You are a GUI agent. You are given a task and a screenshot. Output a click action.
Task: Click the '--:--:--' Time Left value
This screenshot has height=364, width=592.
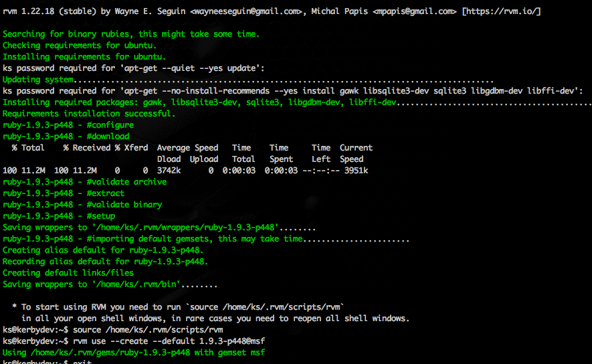320,171
